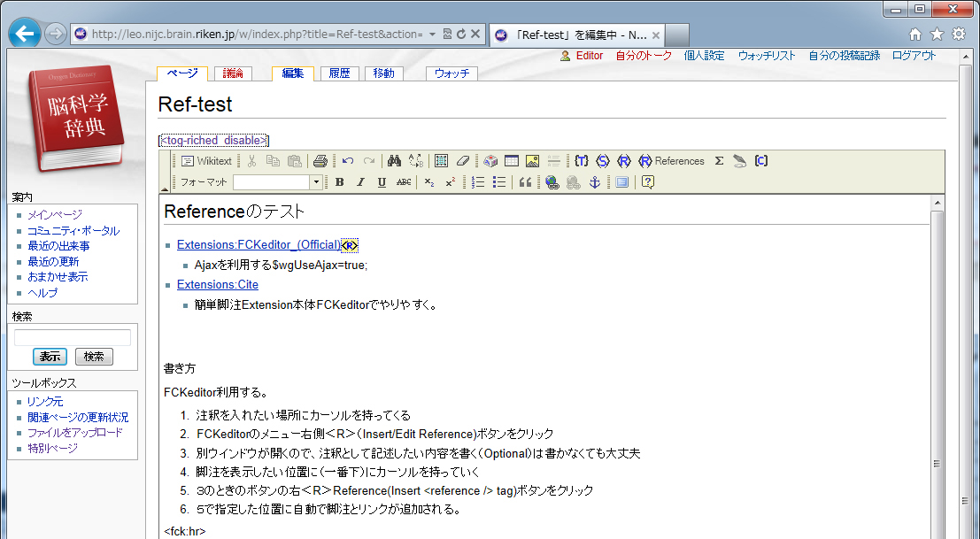The height and width of the screenshot is (539, 980).
Task: Click the Insert Image icon
Action: (x=532, y=161)
